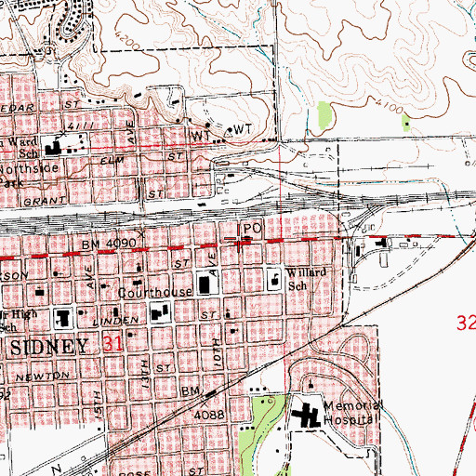Click the "GRANT" street name
The width and height of the screenshot is (476, 476).
click(x=45, y=202)
